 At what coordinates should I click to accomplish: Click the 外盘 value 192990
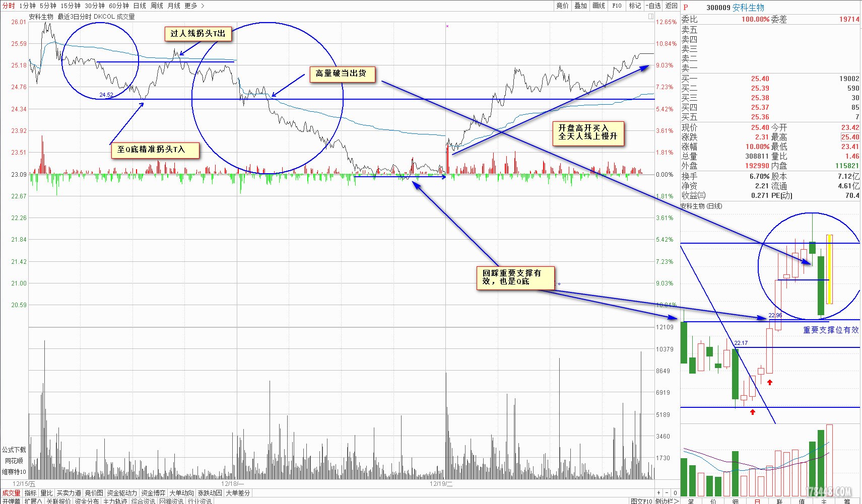click(x=757, y=166)
